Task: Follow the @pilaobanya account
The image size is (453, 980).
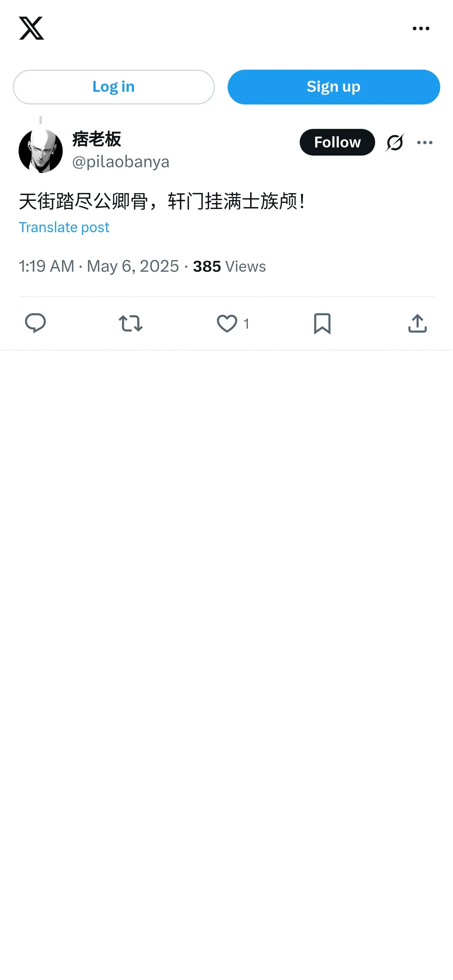Action: tap(337, 142)
